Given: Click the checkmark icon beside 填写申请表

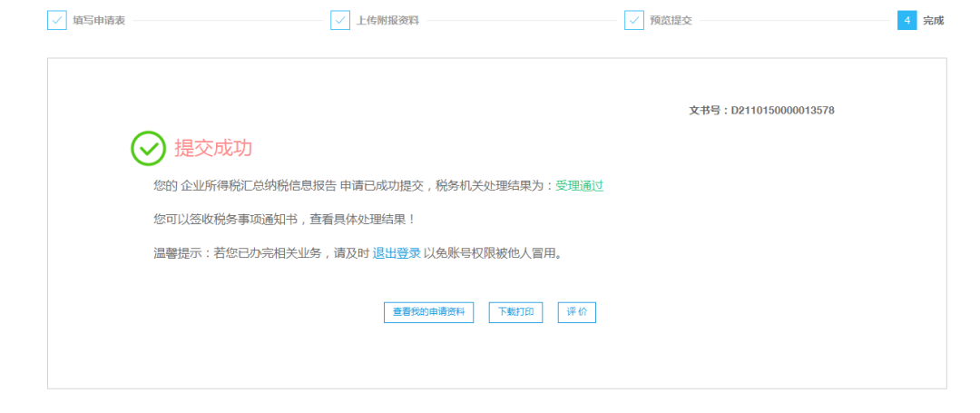Looking at the screenshot, I should (x=57, y=20).
